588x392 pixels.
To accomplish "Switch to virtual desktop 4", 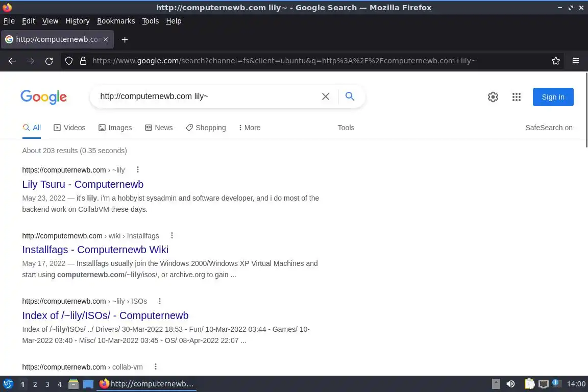I will pyautogui.click(x=60, y=384).
